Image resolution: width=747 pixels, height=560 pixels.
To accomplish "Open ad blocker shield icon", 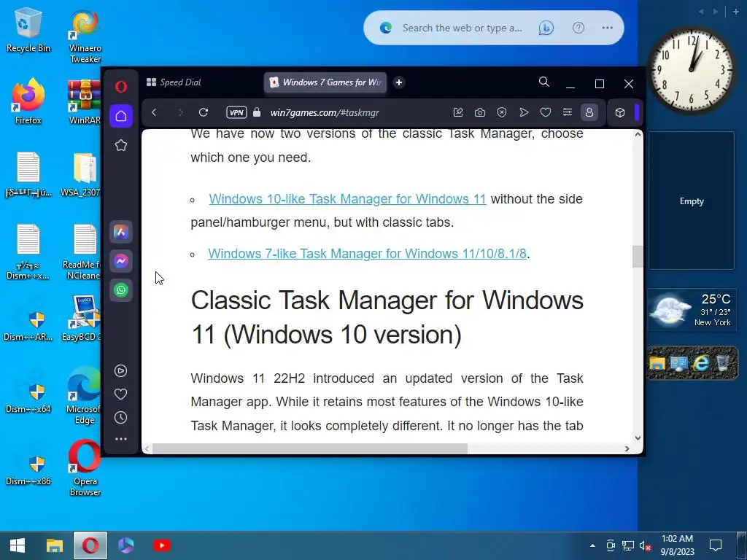I will tap(502, 112).
